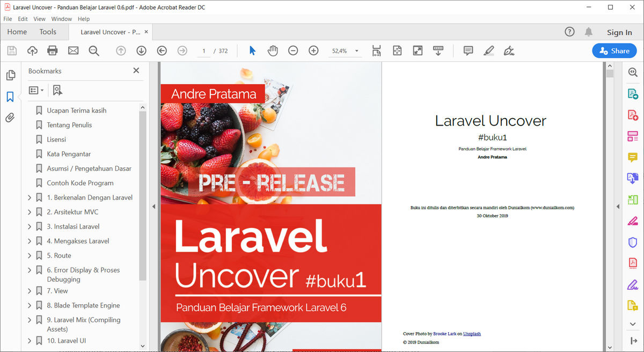Expand bookmark 3. Instalasi Laravel
644x352 pixels.
point(30,226)
